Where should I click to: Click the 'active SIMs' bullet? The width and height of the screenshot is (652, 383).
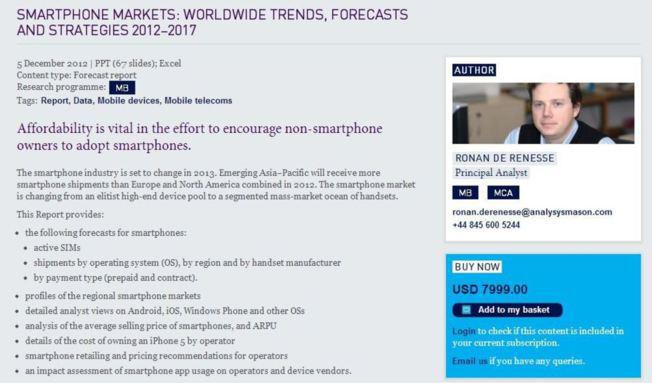click(x=57, y=248)
